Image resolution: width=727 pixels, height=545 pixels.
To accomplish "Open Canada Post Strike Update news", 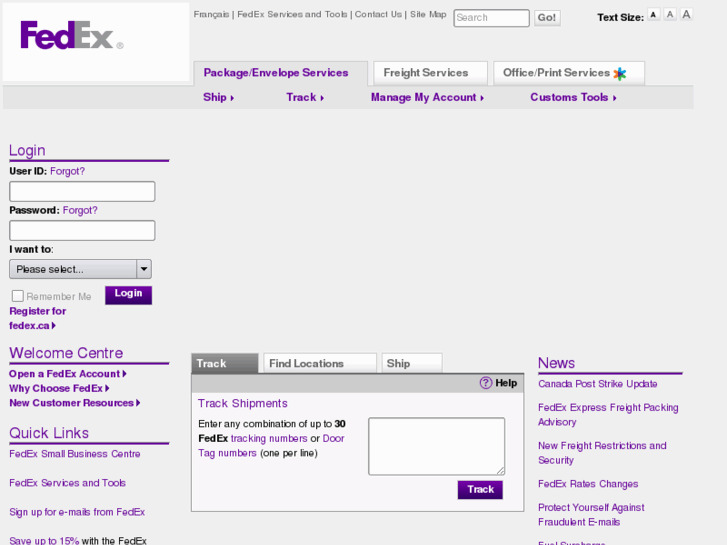I will pos(598,384).
